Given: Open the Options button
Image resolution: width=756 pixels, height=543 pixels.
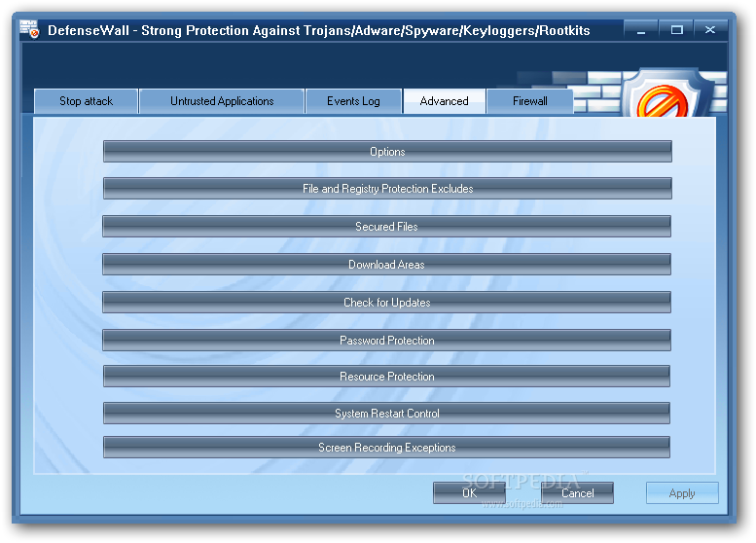Looking at the screenshot, I should (387, 152).
